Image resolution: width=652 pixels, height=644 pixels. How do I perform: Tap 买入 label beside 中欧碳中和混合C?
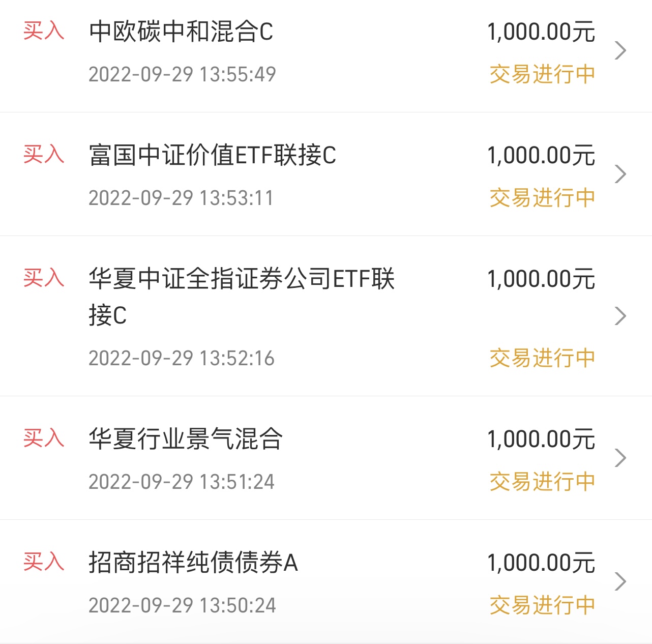(x=44, y=31)
